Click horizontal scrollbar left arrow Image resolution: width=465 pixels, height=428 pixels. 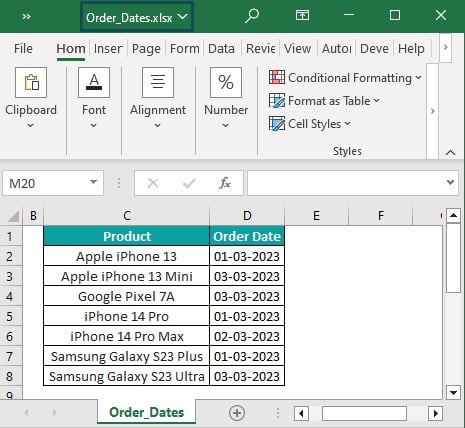point(301,414)
